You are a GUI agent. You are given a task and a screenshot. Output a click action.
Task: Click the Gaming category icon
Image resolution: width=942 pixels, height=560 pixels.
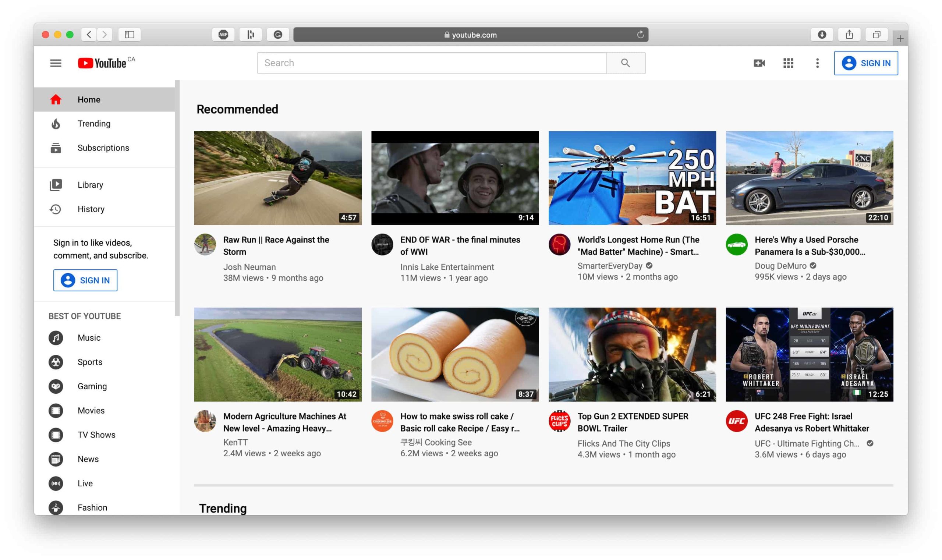coord(56,386)
